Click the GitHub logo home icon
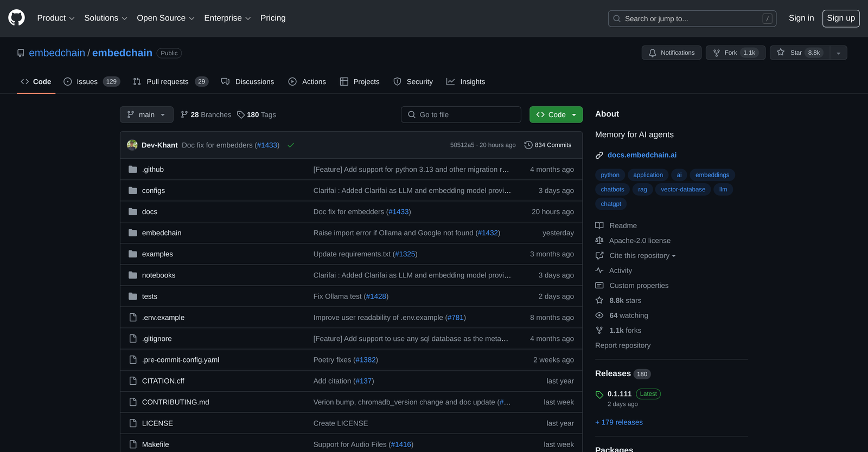 (17, 18)
